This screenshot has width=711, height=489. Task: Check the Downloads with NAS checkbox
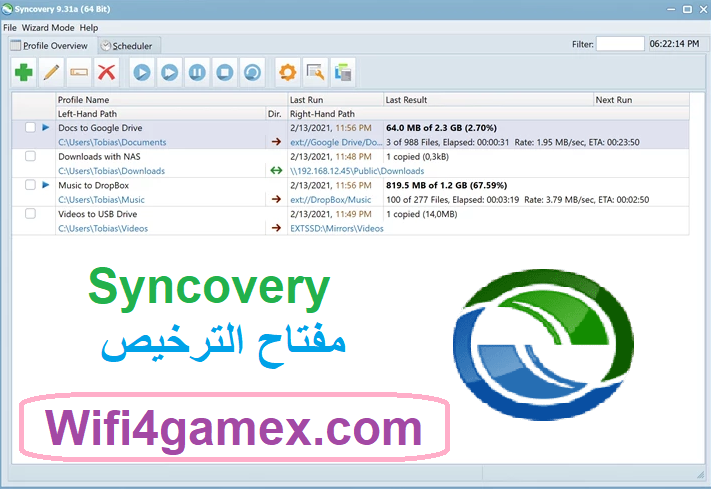pos(30,156)
